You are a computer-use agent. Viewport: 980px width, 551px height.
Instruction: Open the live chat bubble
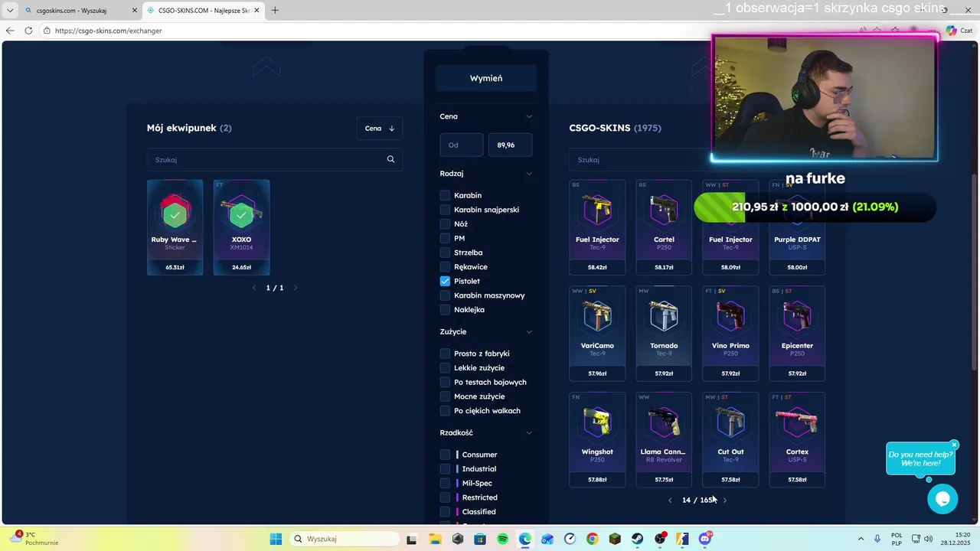942,499
